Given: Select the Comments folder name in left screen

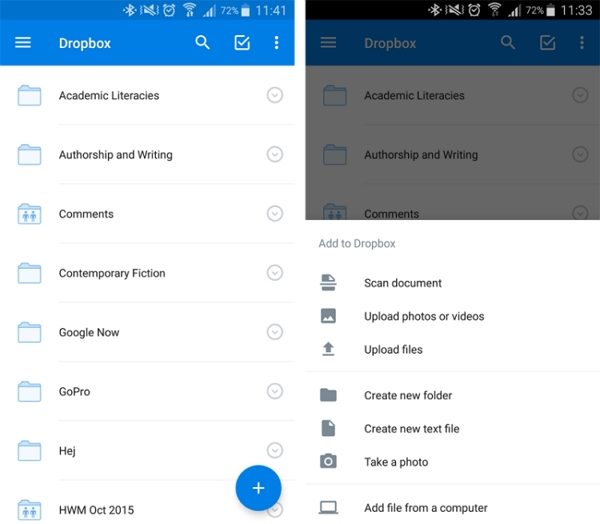Looking at the screenshot, I should [86, 214].
